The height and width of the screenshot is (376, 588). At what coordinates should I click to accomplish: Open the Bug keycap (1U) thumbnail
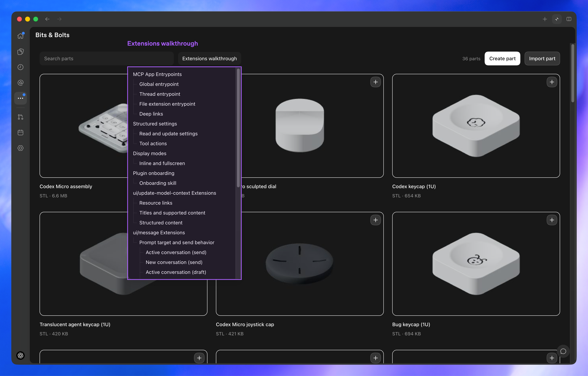click(476, 264)
